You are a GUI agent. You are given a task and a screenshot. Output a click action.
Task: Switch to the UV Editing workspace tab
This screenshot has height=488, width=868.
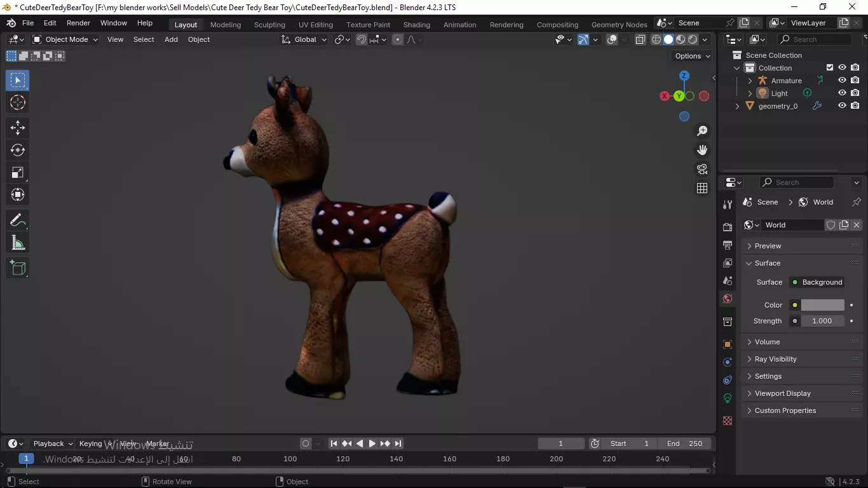316,25
